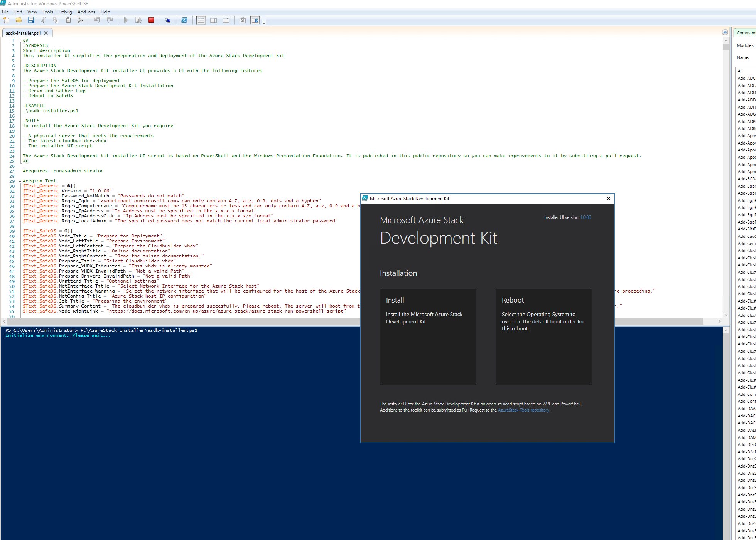Collapse the script pane with the round arrow
The image size is (756, 540).
(x=725, y=32)
